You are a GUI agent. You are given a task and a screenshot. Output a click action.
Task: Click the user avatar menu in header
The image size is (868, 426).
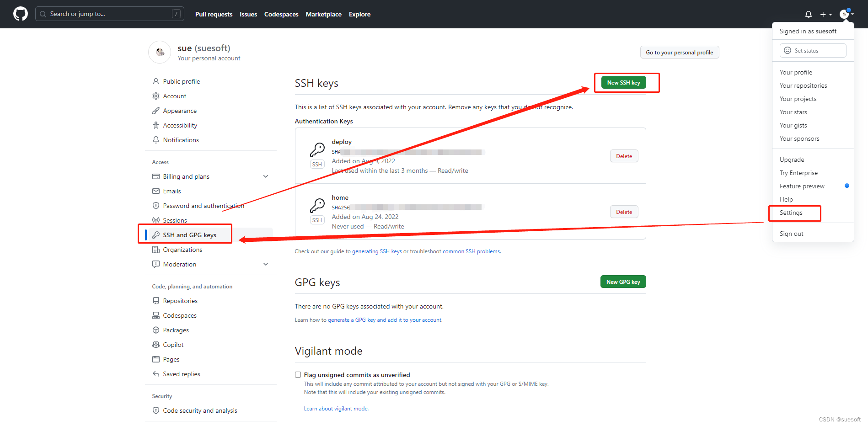point(847,14)
